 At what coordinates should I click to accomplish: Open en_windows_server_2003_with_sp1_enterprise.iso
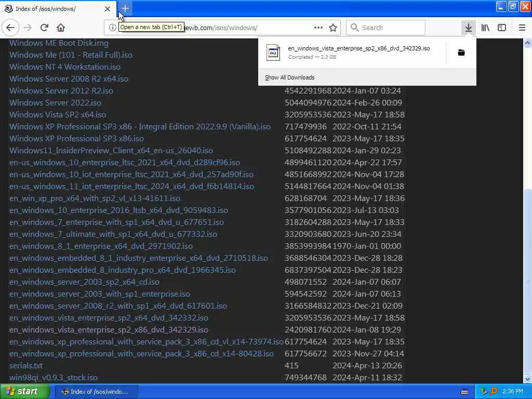(x=99, y=294)
